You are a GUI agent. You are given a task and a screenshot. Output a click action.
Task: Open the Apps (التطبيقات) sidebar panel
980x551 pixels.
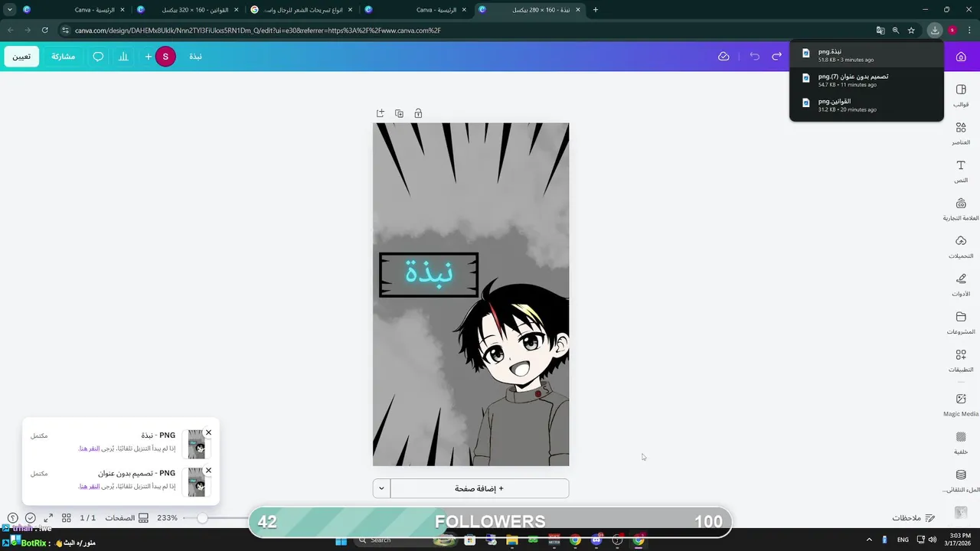961,360
